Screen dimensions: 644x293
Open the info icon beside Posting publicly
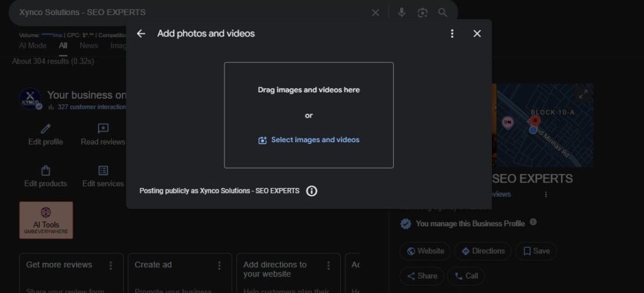[x=312, y=191]
